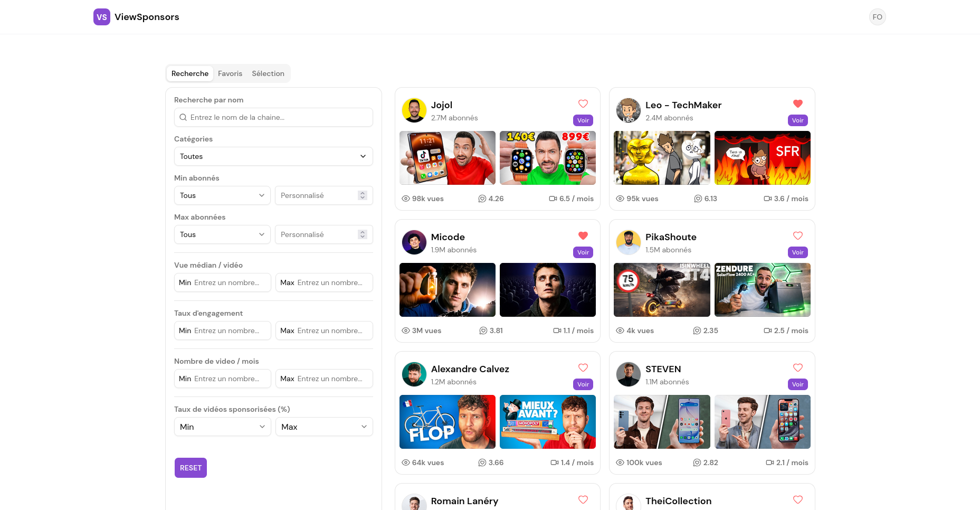The width and height of the screenshot is (980, 510).
Task: Favorite PikaShoute with the heart icon
Action: pos(798,235)
